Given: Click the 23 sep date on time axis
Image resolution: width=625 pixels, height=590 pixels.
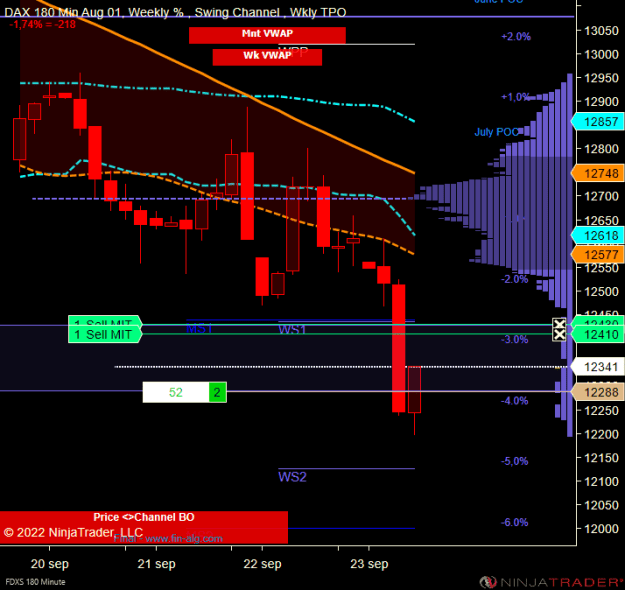Looking at the screenshot, I should pyautogui.click(x=369, y=564).
